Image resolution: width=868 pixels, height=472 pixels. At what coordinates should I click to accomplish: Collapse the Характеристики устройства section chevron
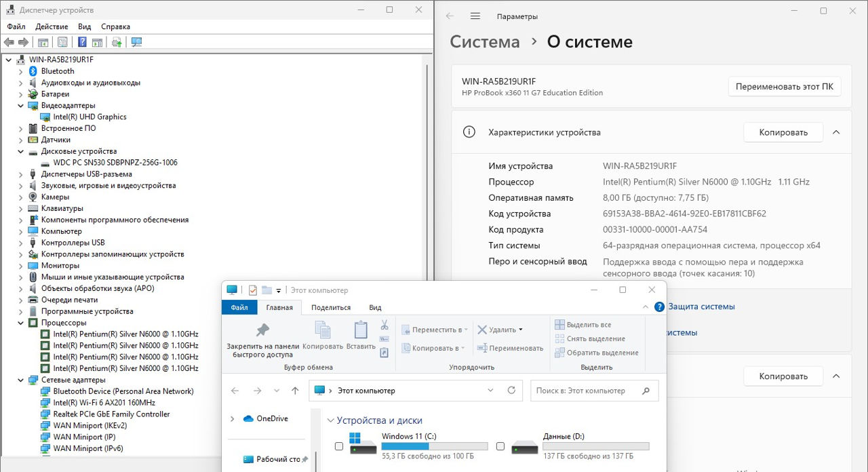[x=836, y=132]
